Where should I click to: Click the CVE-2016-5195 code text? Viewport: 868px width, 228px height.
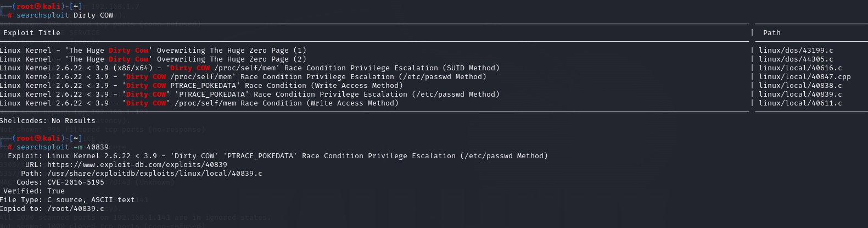click(76, 182)
